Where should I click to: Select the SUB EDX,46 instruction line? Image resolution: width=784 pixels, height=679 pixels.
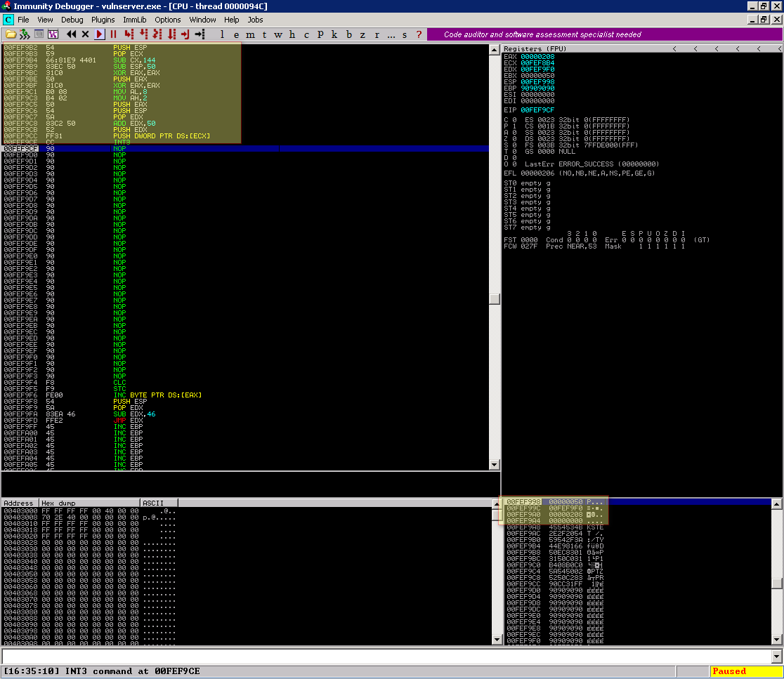click(x=245, y=414)
